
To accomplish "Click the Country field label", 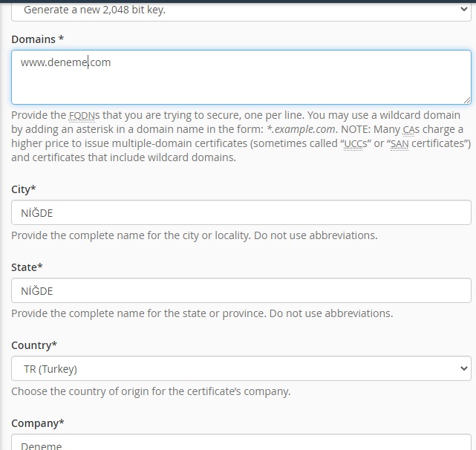I will [34, 345].
